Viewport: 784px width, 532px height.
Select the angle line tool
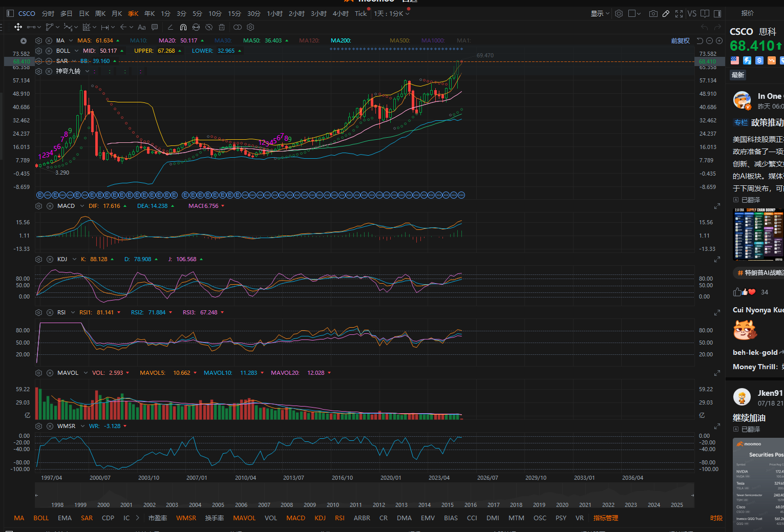[170, 27]
